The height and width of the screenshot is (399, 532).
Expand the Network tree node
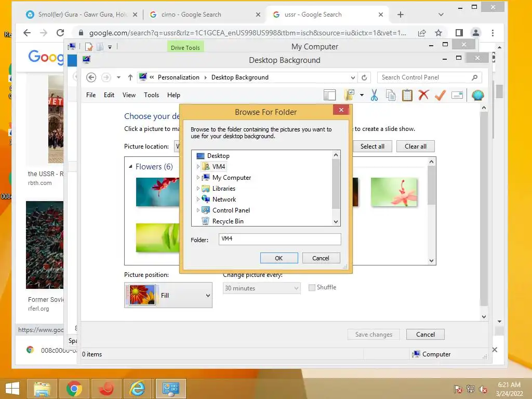click(x=198, y=199)
